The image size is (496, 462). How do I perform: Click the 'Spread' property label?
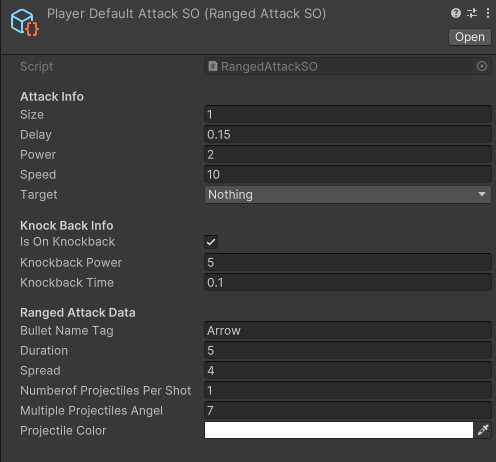click(x=40, y=371)
